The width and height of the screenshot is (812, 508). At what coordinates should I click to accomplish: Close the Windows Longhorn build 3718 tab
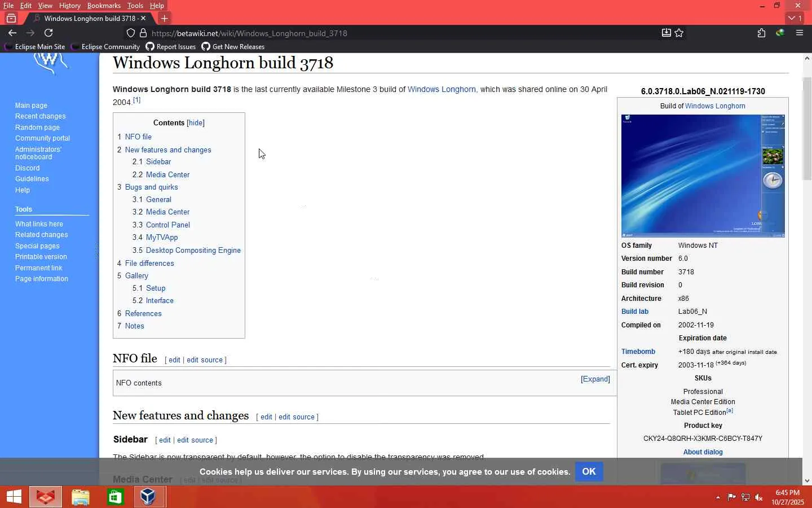coord(143,18)
